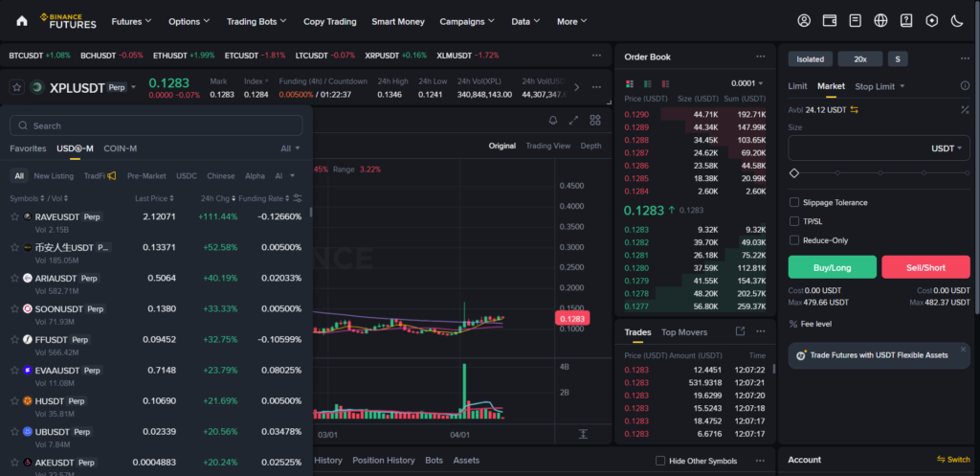Screen dimensions: 980x476
Task: Open the orders document icon
Action: (855, 21)
